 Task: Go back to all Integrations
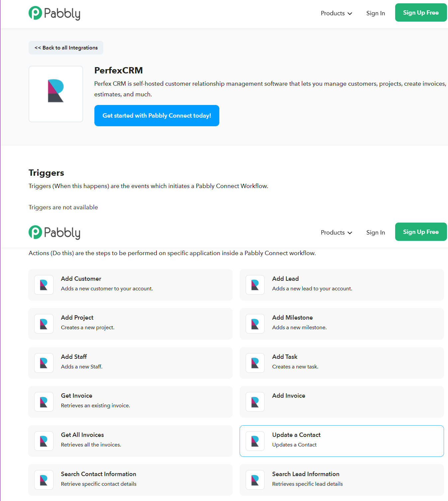point(66,48)
